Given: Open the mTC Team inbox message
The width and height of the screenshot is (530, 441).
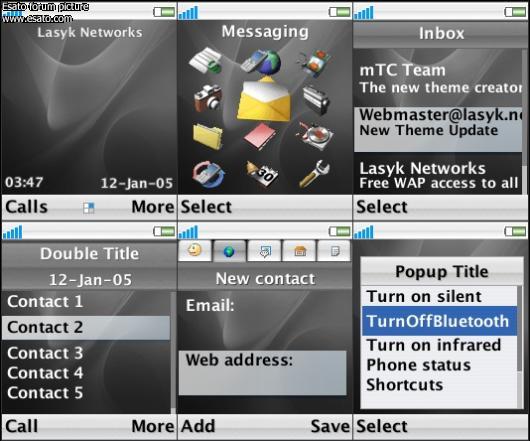Looking at the screenshot, I should pos(438,78).
